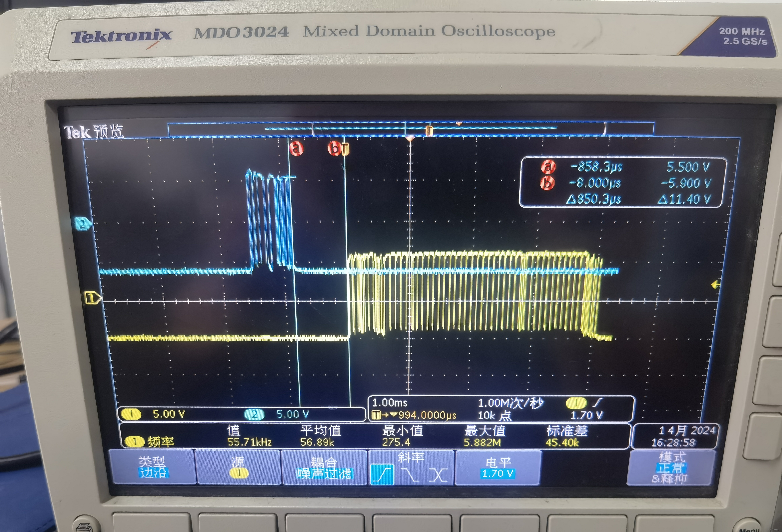Click the orange T marker in overview bar
Screen dimensions: 782x532
(429, 131)
